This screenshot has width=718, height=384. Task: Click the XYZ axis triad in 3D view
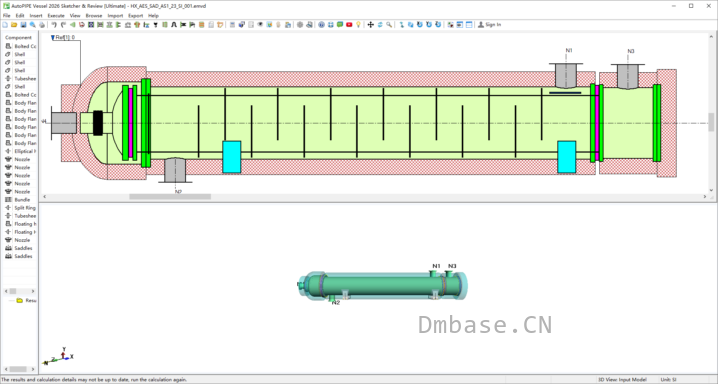tap(58, 356)
